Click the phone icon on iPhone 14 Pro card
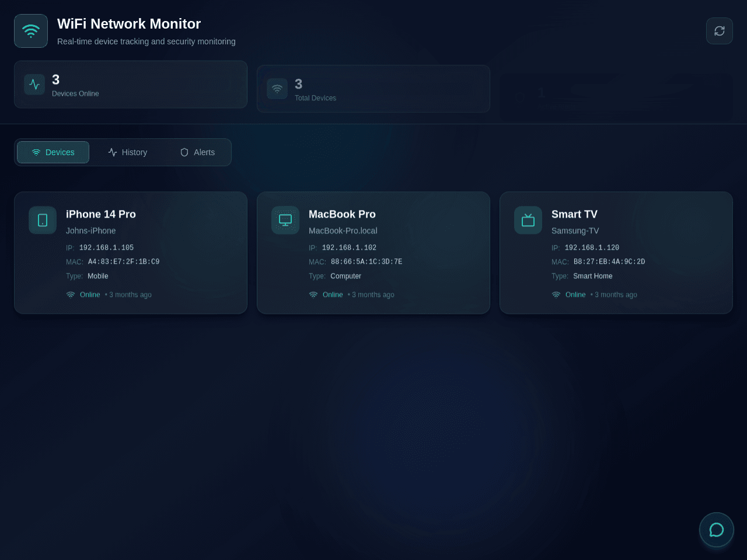Image resolution: width=747 pixels, height=560 pixels. (x=43, y=220)
